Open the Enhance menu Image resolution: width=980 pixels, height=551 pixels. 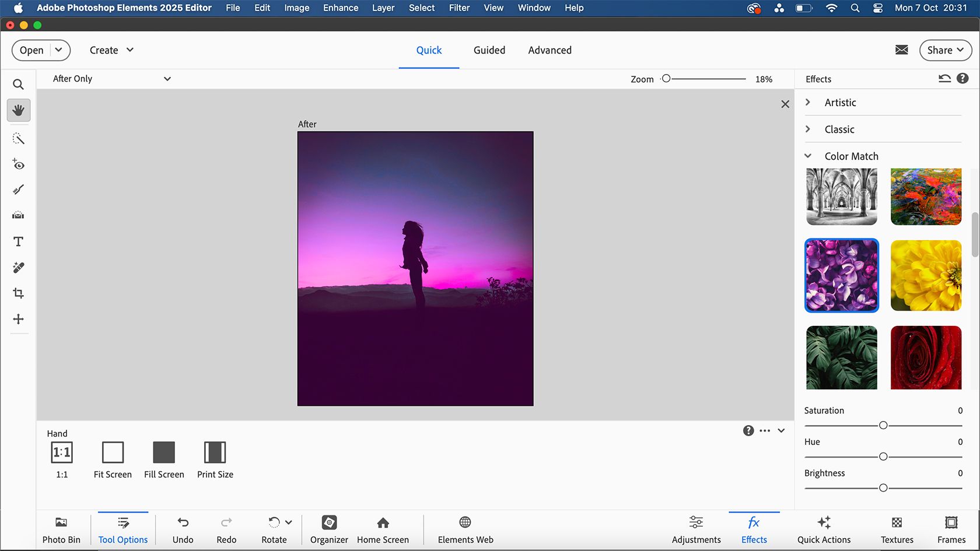[x=340, y=8]
